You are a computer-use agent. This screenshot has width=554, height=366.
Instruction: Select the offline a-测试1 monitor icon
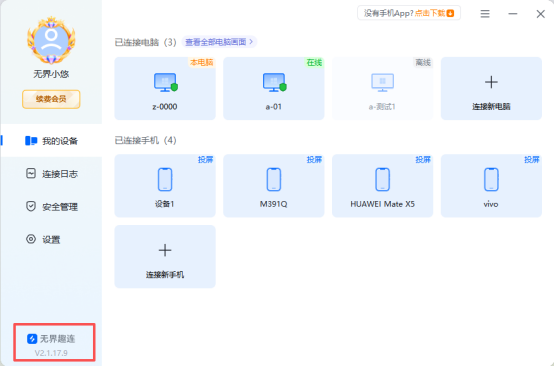point(382,82)
